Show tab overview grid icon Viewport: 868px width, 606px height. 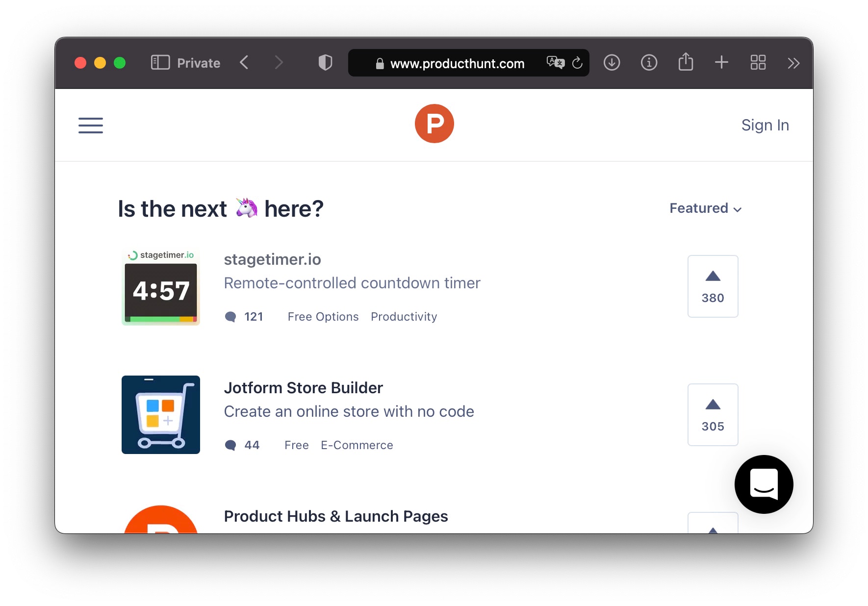(758, 62)
